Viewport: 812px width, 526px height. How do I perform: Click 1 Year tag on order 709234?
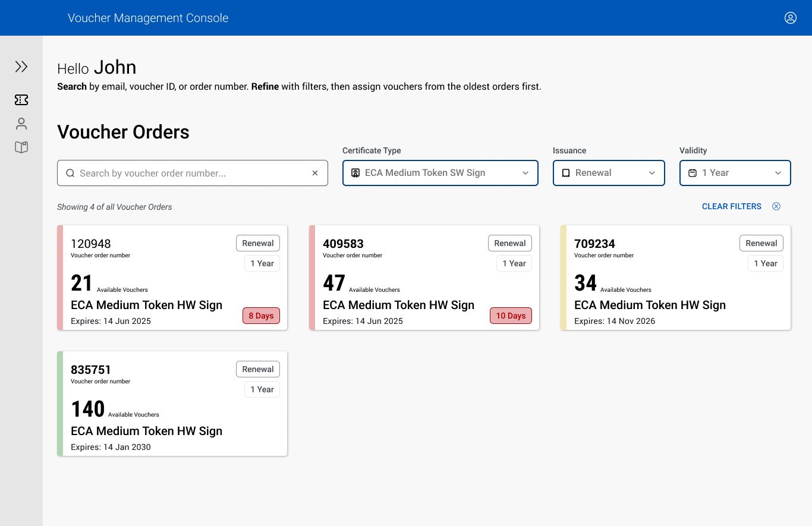tap(766, 263)
